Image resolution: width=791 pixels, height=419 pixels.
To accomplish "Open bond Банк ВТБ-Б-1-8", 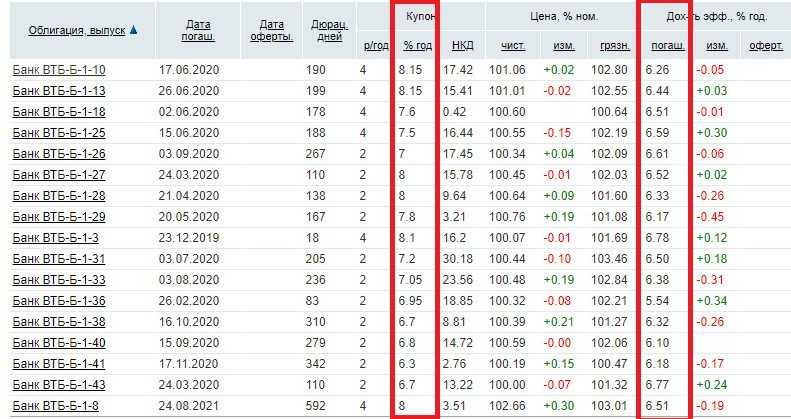I will tap(56, 405).
